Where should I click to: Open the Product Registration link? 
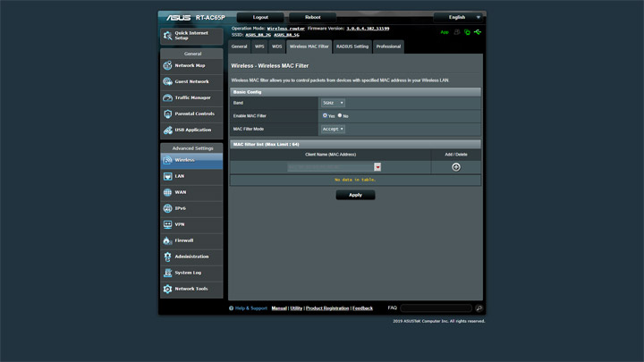[x=327, y=308]
